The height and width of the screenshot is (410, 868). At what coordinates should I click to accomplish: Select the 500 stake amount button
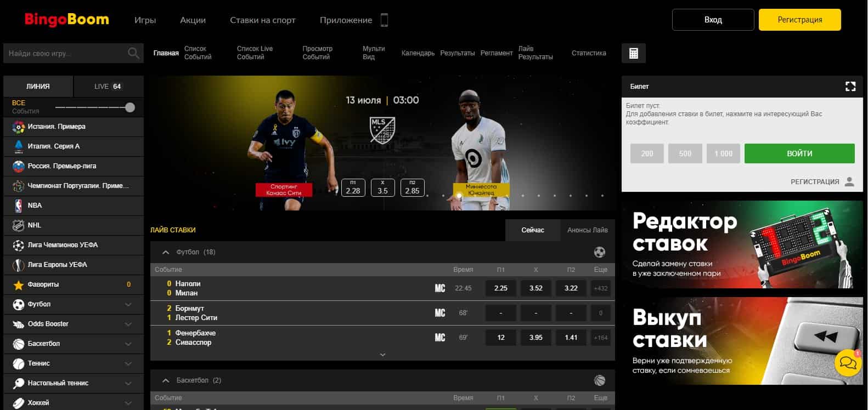click(685, 153)
